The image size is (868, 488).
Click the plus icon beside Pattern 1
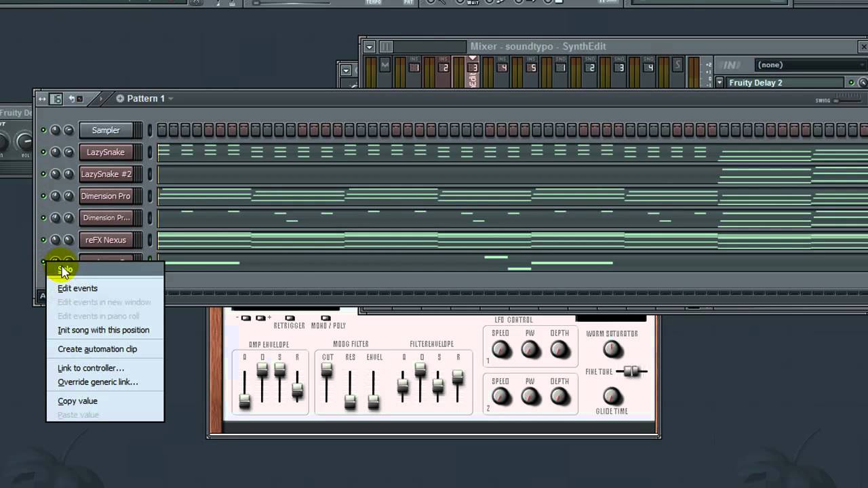click(x=120, y=98)
